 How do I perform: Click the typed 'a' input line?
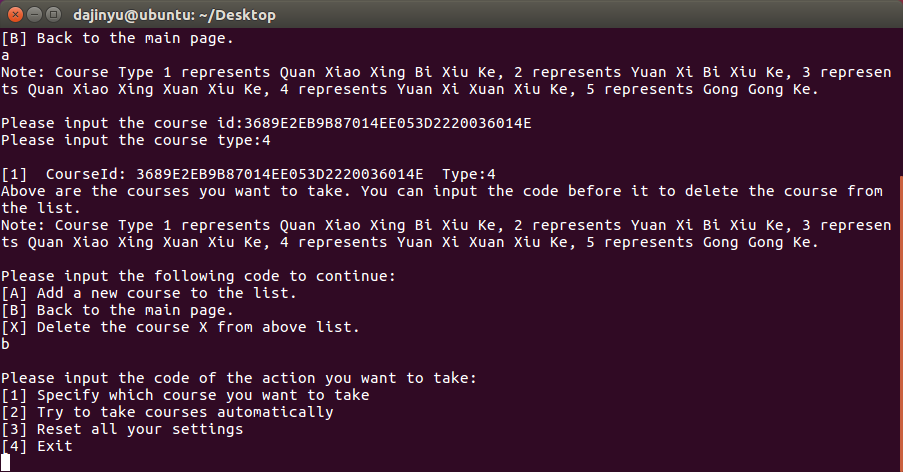click(5, 56)
